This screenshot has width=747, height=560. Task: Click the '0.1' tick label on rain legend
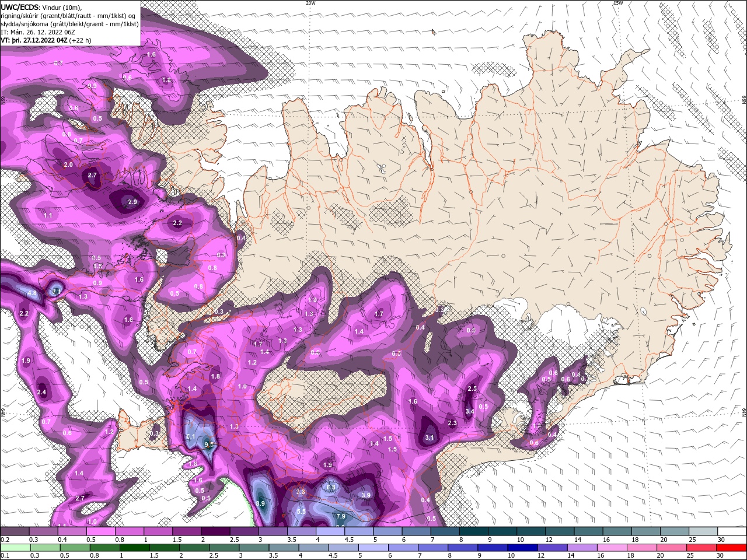pos(4,555)
